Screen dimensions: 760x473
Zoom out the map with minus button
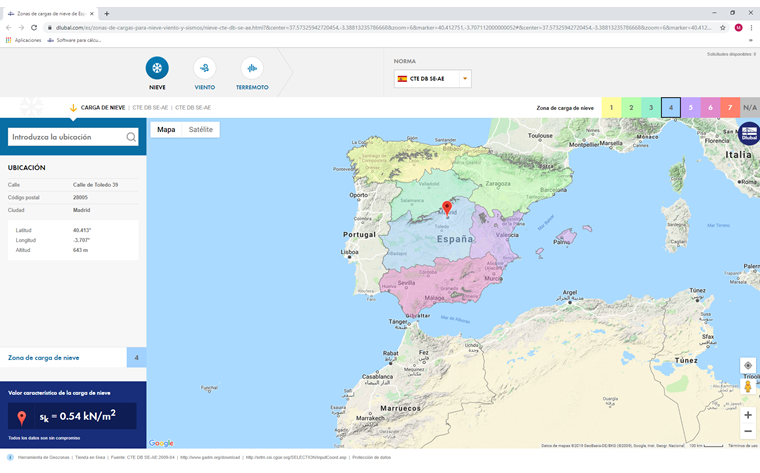click(748, 431)
